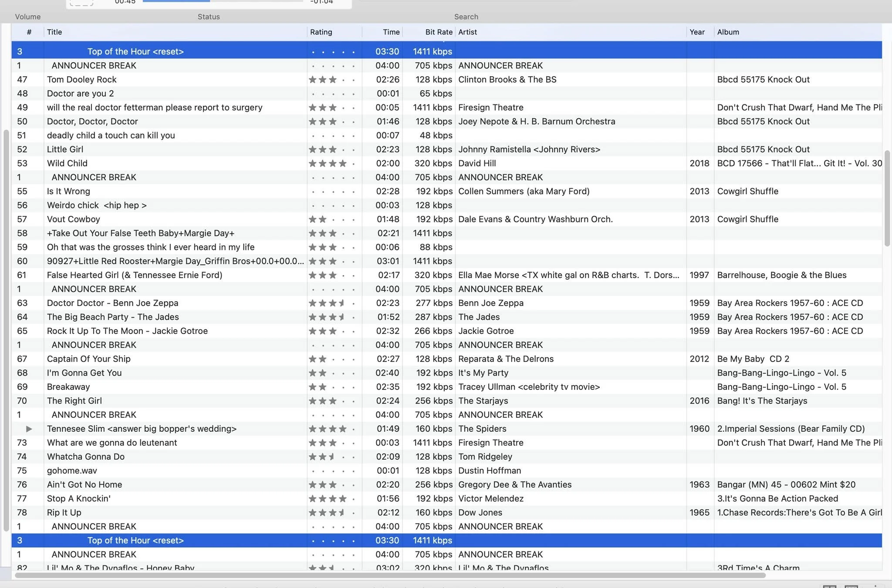This screenshot has height=588, width=892.
Task: Click the Album column header
Action: pyautogui.click(x=798, y=32)
